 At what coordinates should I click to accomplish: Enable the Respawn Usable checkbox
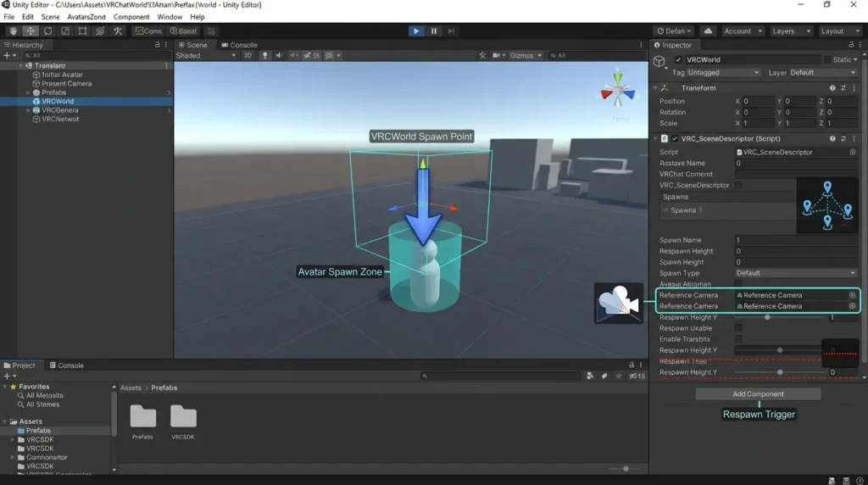pos(738,328)
